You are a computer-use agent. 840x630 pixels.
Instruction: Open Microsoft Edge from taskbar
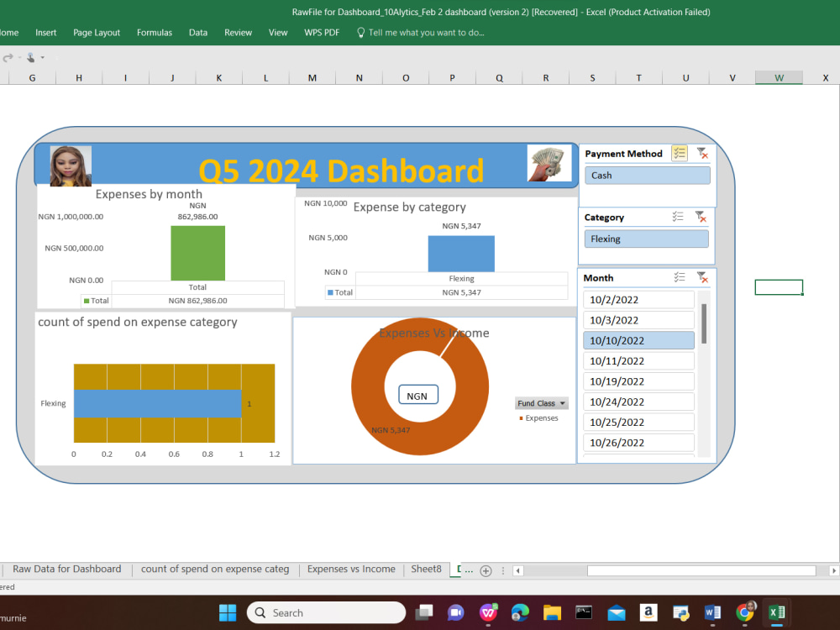(x=520, y=612)
